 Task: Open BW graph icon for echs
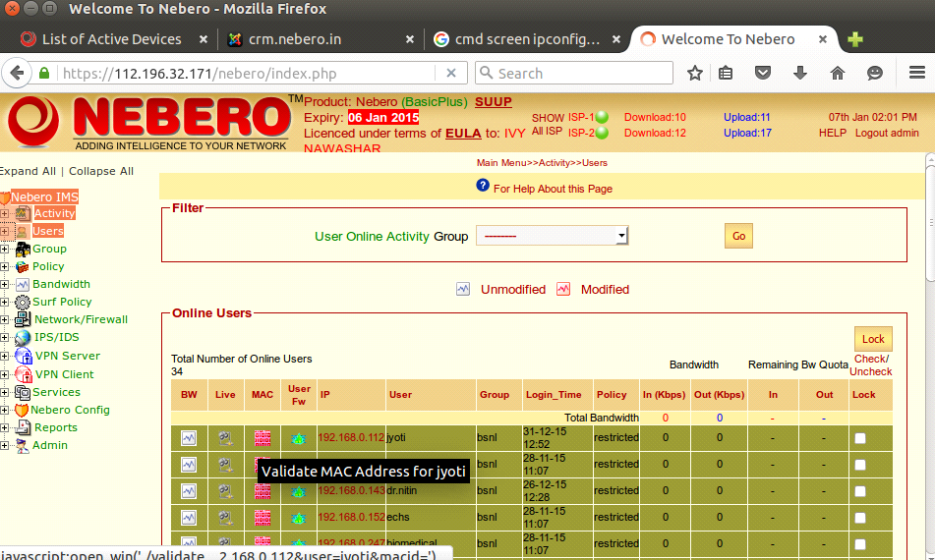189,518
